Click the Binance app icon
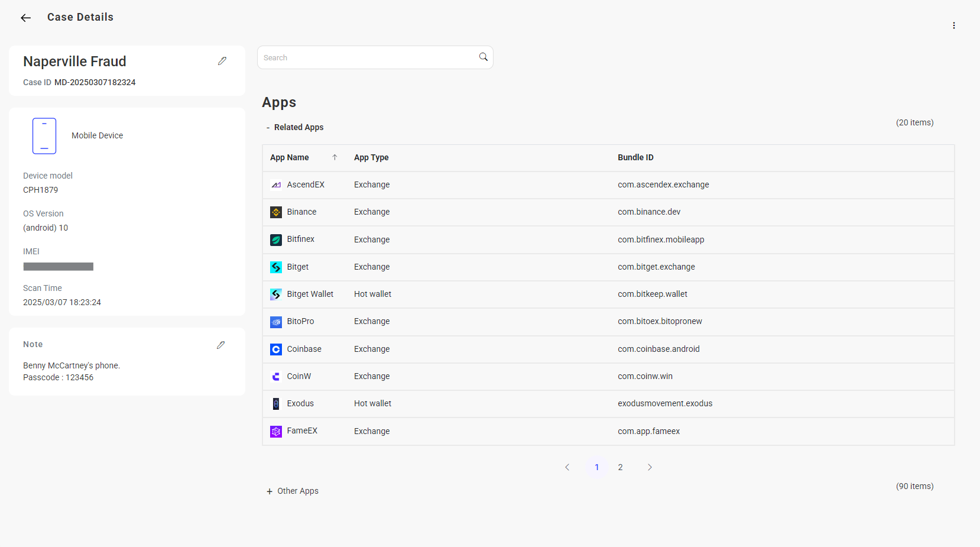980x547 pixels. tap(276, 212)
